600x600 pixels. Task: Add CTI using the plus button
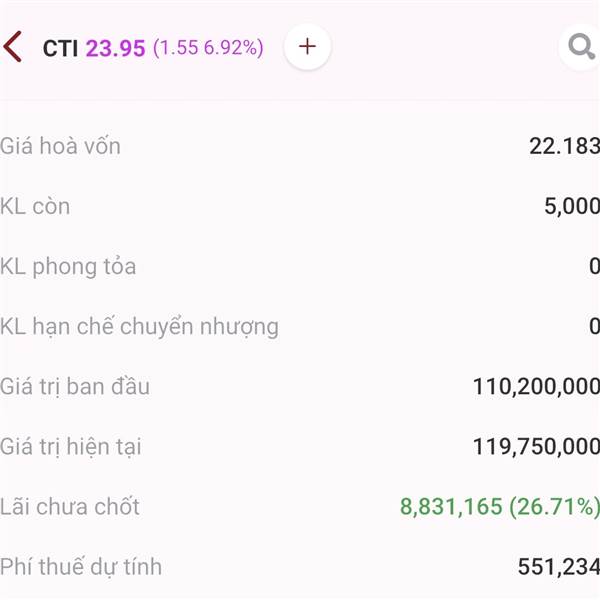[x=307, y=47]
